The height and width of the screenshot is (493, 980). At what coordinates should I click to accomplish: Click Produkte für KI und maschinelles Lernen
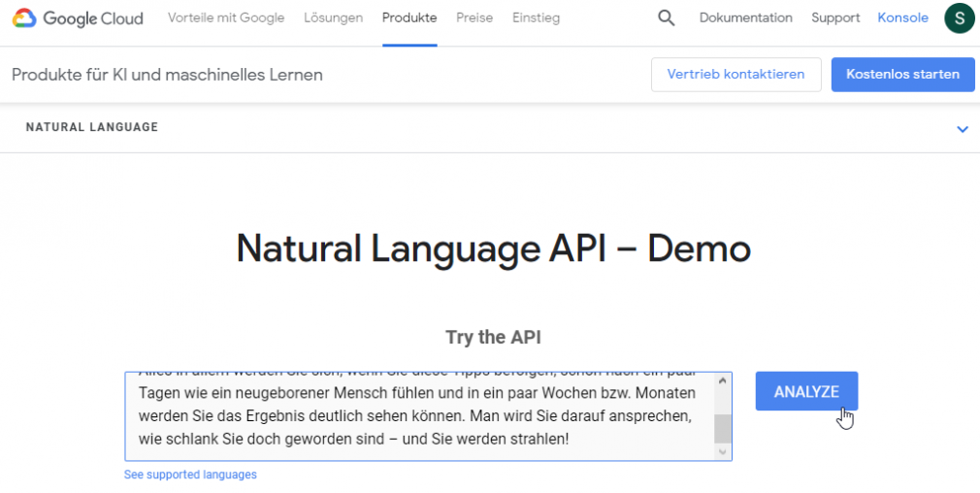click(168, 76)
